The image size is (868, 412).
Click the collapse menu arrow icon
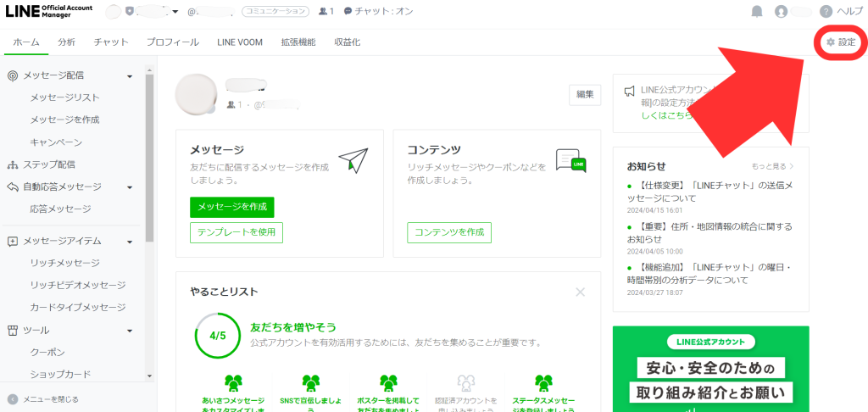(x=13, y=399)
